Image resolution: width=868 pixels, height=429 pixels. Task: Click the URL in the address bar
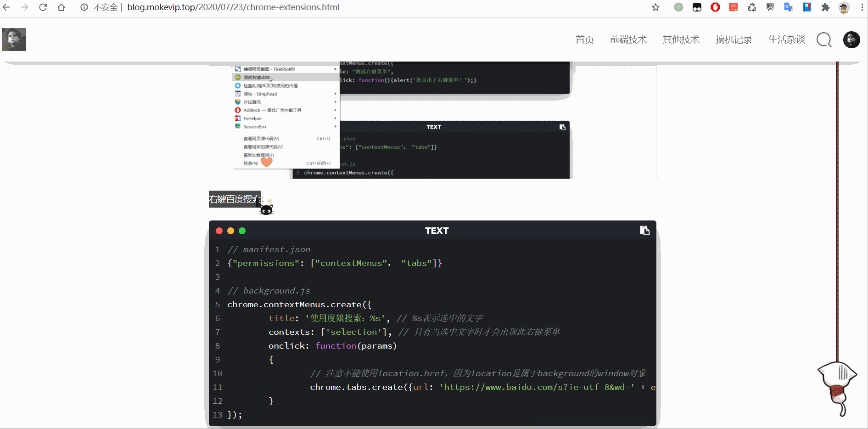coord(233,7)
